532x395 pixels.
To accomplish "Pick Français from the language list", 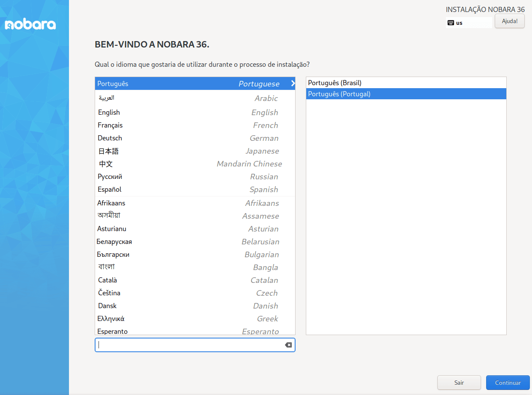I will coord(195,125).
